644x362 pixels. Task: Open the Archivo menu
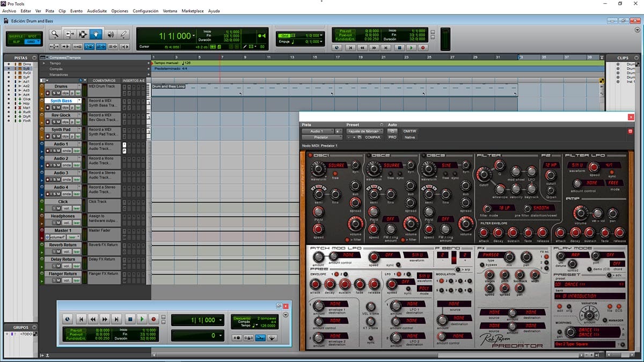coord(9,11)
